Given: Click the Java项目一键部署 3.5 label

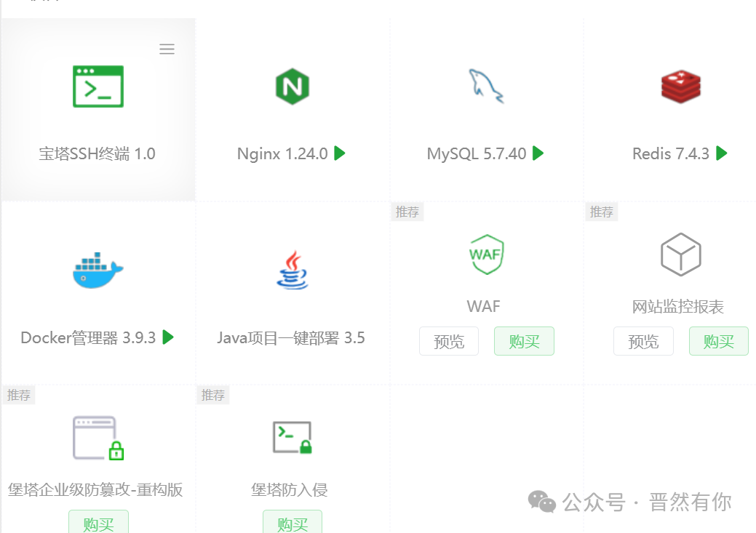Looking at the screenshot, I should pyautogui.click(x=291, y=338).
